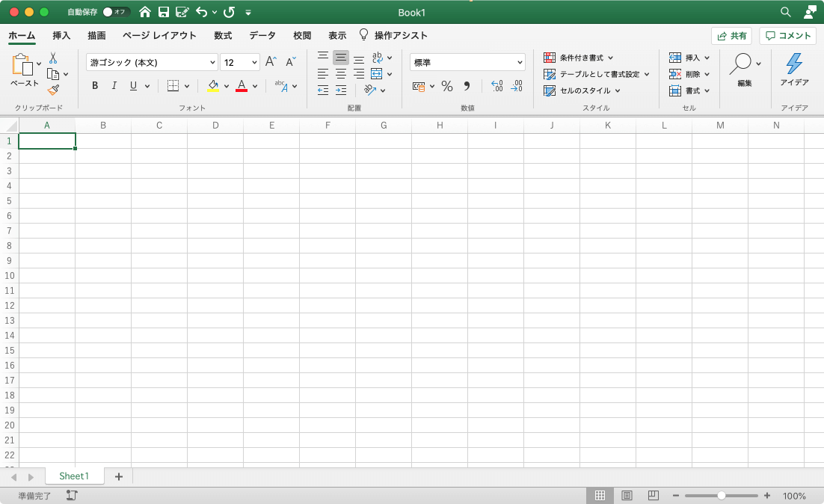This screenshot has height=504, width=824.
Task: Add a new sheet with plus icon
Action: pos(119,476)
